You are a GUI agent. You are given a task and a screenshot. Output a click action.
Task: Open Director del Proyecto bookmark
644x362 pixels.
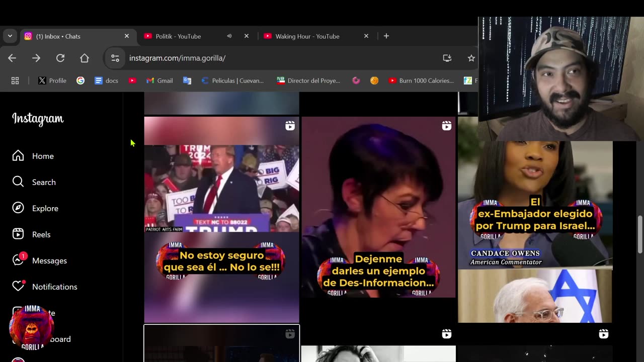pyautogui.click(x=308, y=80)
